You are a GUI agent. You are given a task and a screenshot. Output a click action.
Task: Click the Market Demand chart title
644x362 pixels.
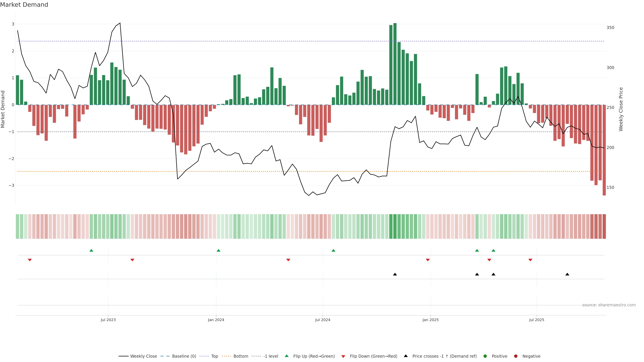(24, 5)
